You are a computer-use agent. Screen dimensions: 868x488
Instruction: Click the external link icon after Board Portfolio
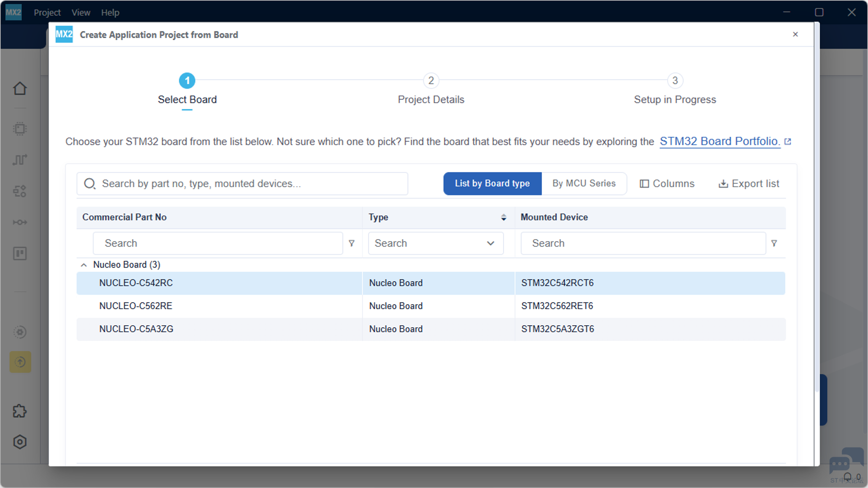(788, 142)
